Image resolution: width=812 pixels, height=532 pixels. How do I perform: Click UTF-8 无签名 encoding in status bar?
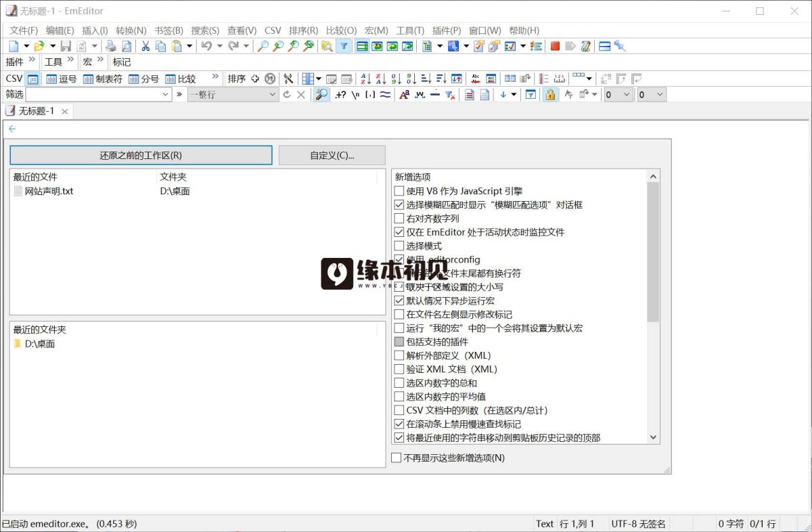[x=638, y=524]
